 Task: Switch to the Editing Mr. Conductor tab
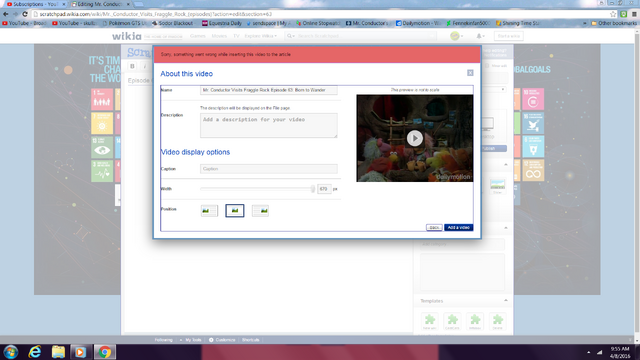pyautogui.click(x=100, y=4)
